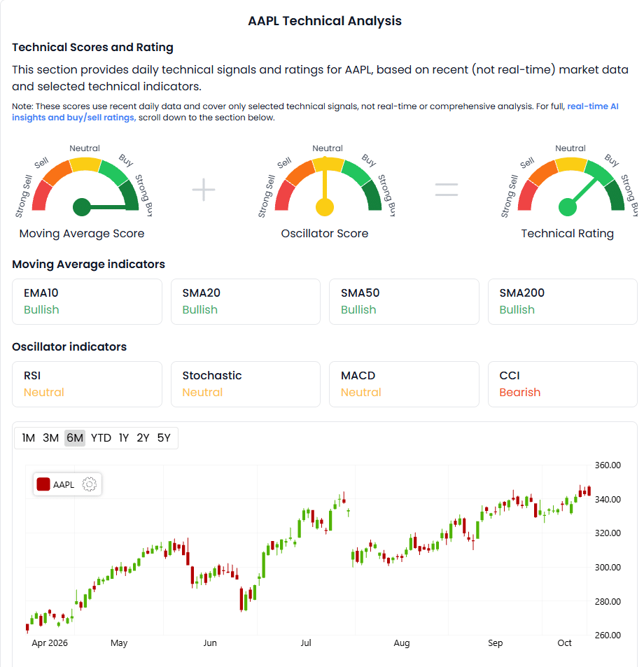Click the 340.00 price axis label
This screenshot has width=644, height=667.
point(608,500)
